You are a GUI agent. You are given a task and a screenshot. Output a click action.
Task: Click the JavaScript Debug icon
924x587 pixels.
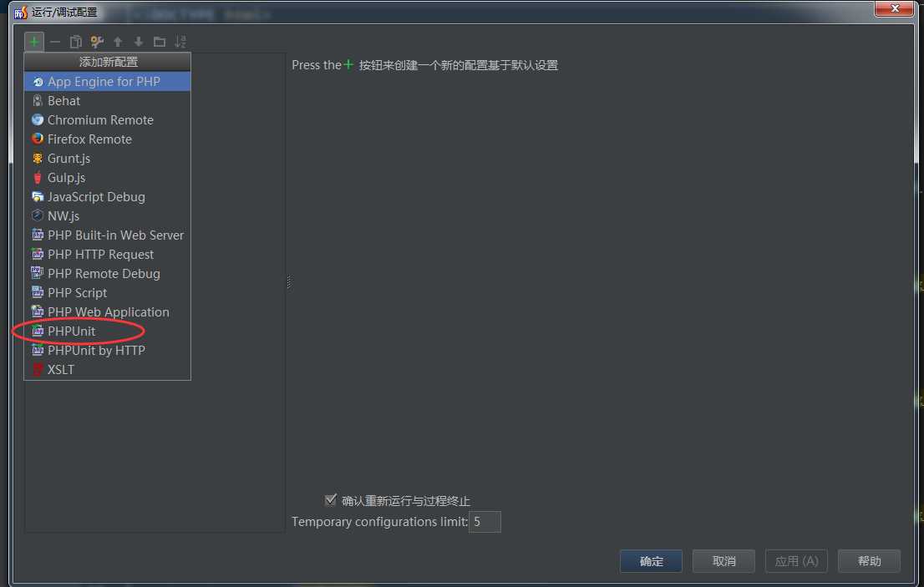38,197
